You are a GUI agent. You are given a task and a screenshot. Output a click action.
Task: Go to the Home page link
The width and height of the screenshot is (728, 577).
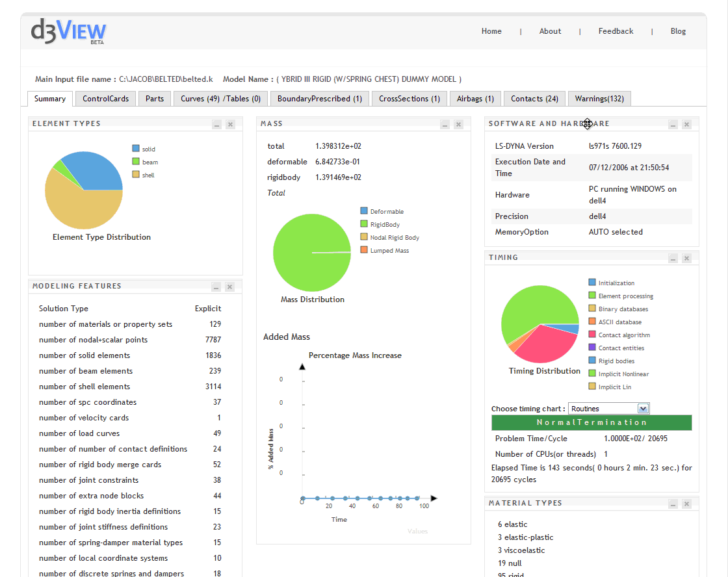pos(491,31)
